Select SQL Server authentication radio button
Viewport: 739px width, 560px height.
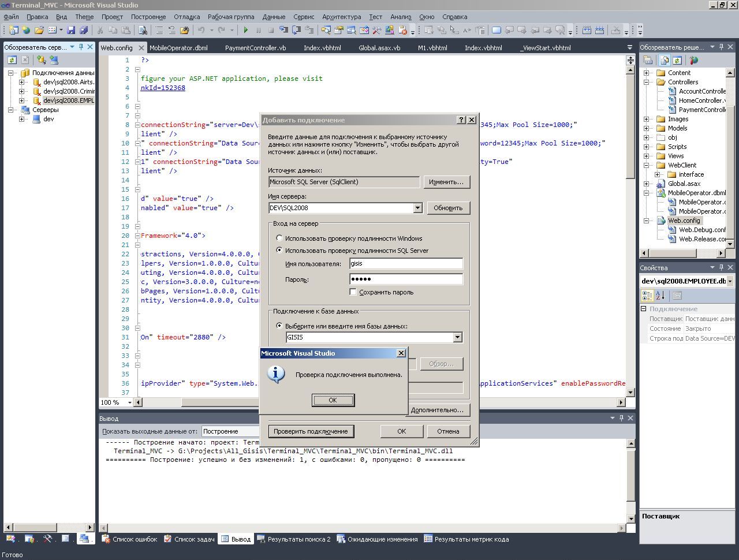click(x=279, y=251)
